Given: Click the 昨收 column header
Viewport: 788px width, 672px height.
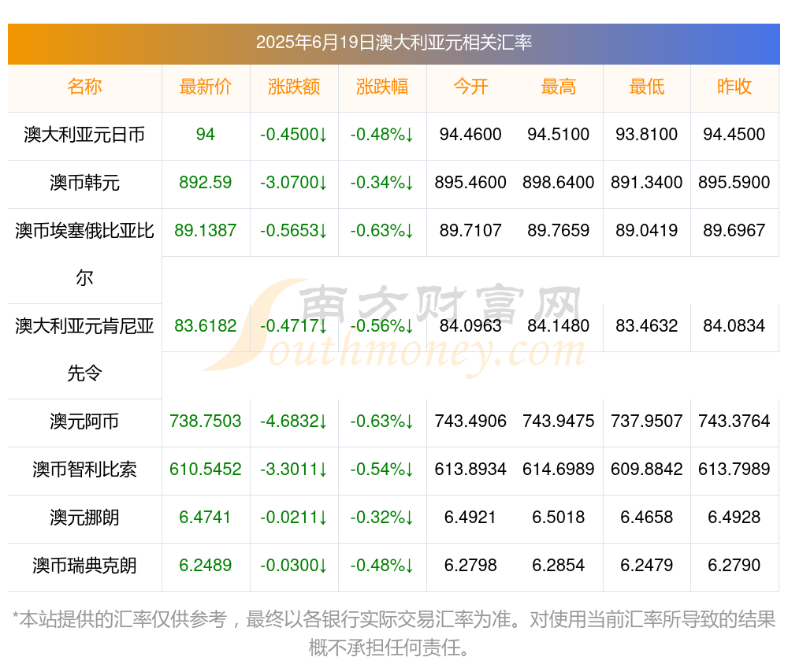Looking at the screenshot, I should pos(734,87).
